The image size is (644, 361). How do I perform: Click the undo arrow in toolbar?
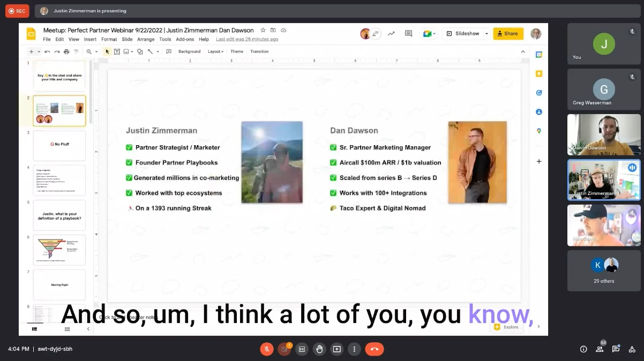pos(47,51)
